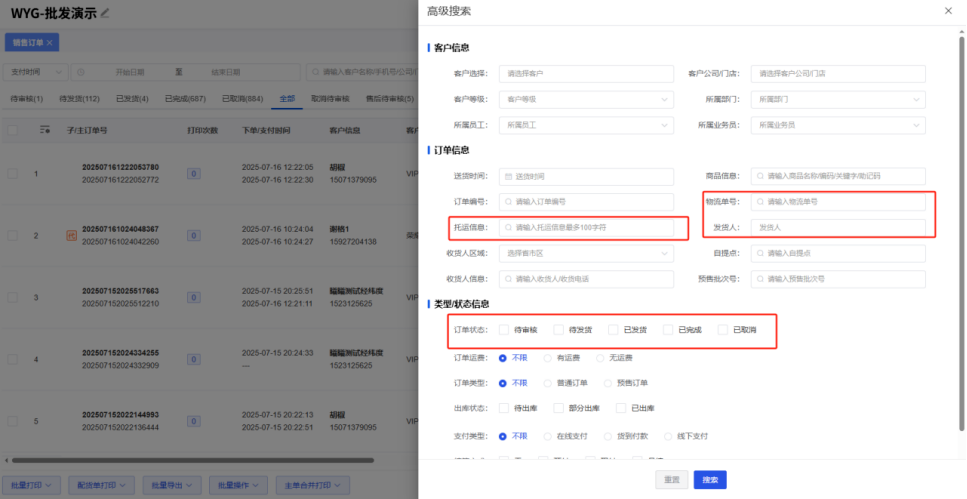Click the pencil edit icon beside WYG-批发演示
Viewport: 967px width, 499px height.
105,13
